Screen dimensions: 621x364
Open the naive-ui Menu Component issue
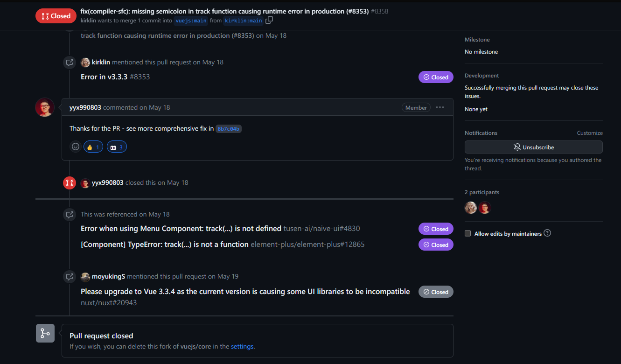[181, 229]
